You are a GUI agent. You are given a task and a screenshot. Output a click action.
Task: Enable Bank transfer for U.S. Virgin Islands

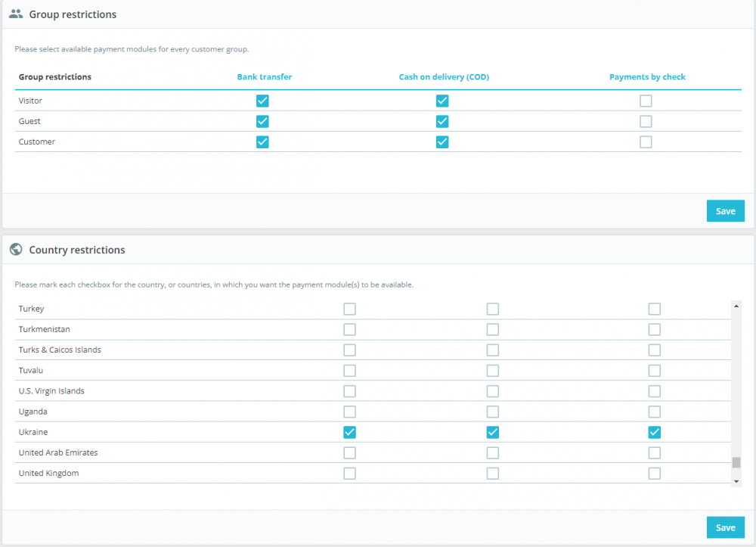pyautogui.click(x=349, y=391)
